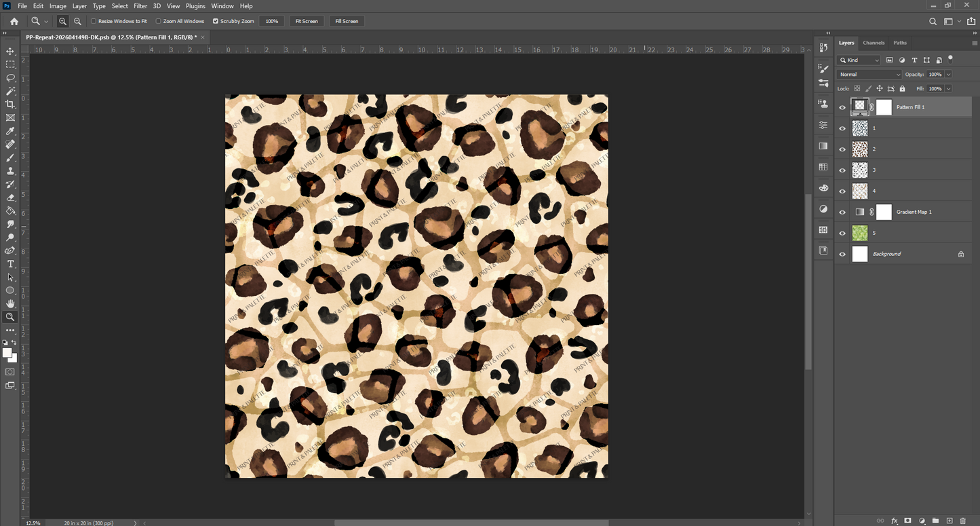
Task: Open the Filter menu
Action: (x=140, y=6)
